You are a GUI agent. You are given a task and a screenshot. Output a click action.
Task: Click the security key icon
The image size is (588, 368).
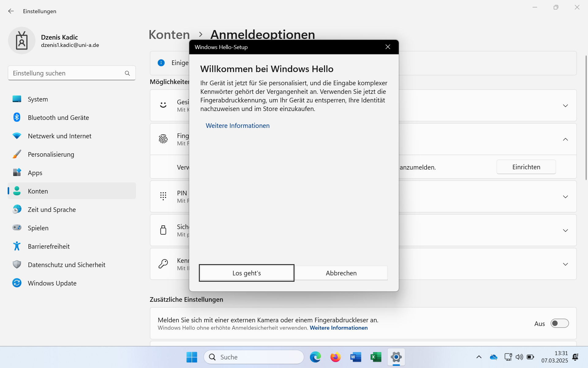(163, 230)
